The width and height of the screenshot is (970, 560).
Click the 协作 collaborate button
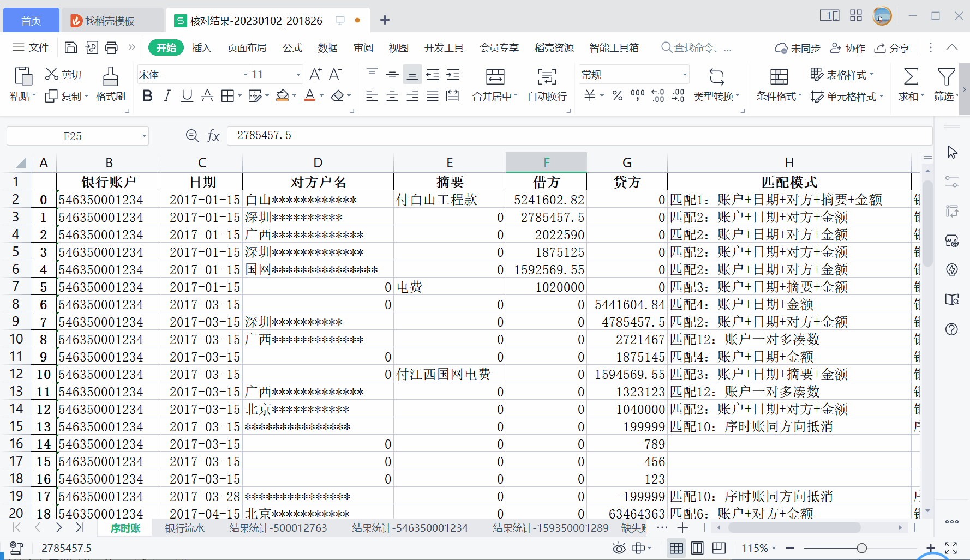[847, 48]
